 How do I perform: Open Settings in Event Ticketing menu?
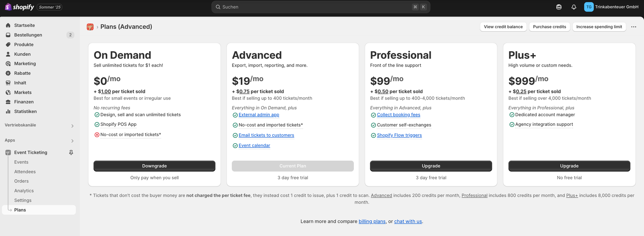click(x=23, y=200)
